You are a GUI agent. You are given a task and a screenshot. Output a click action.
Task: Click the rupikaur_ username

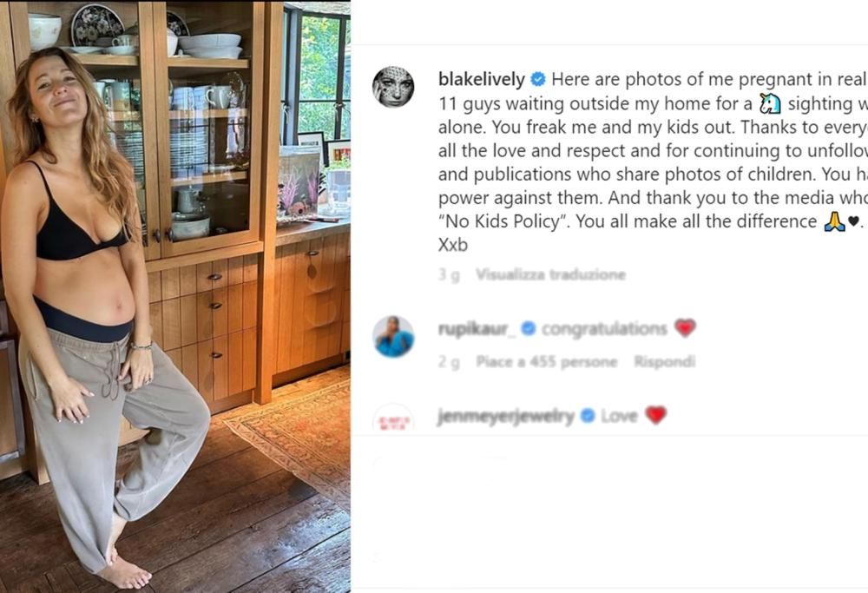[477, 329]
